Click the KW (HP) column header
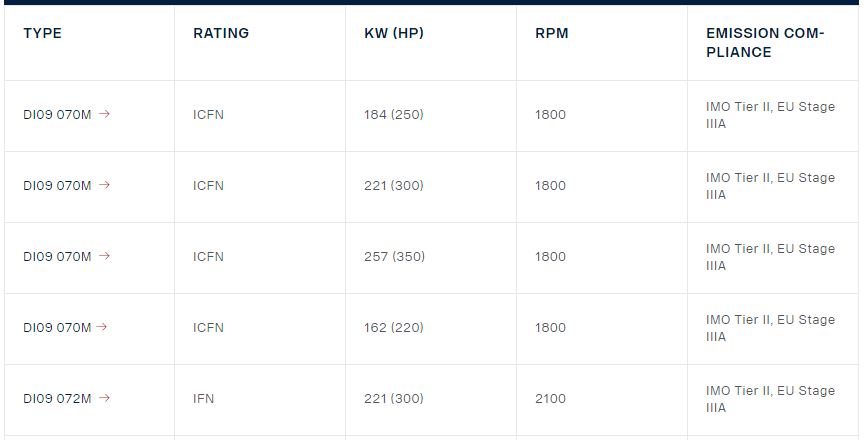This screenshot has height=440, width=864. click(394, 33)
